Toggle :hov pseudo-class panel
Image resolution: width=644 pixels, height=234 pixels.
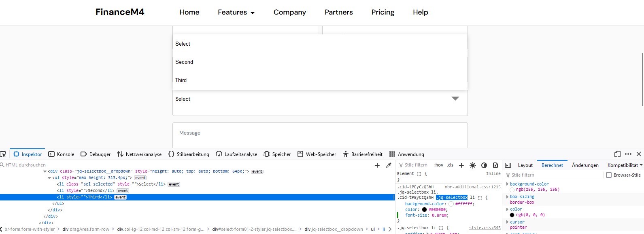pos(439,165)
